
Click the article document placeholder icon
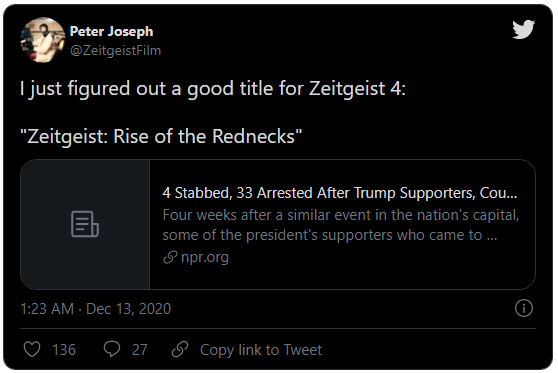pos(85,224)
